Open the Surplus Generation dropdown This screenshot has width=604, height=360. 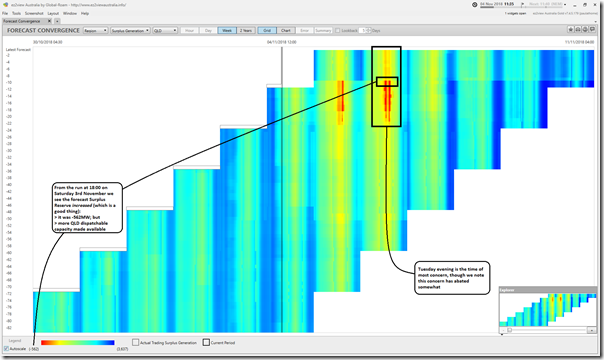(x=130, y=30)
